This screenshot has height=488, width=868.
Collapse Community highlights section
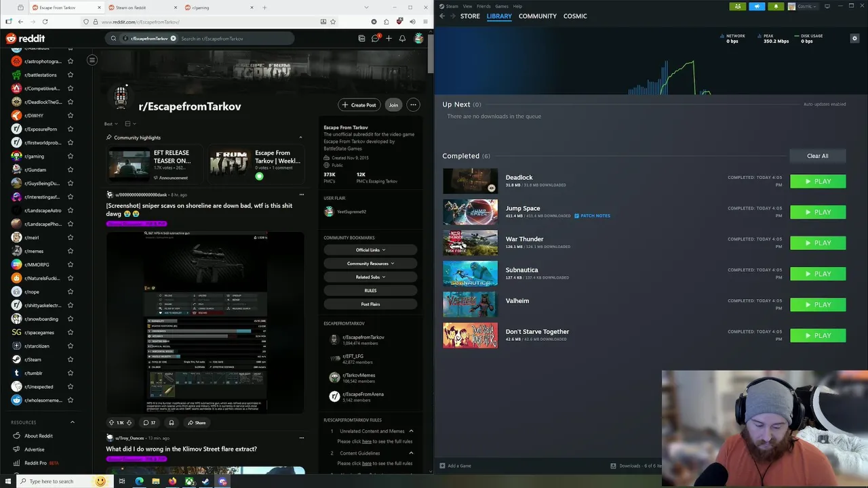pos(300,138)
